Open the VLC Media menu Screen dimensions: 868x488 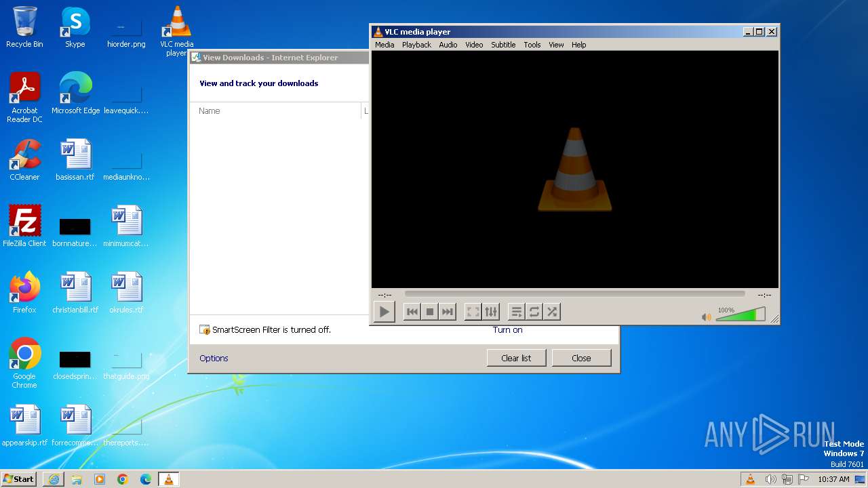[384, 45]
